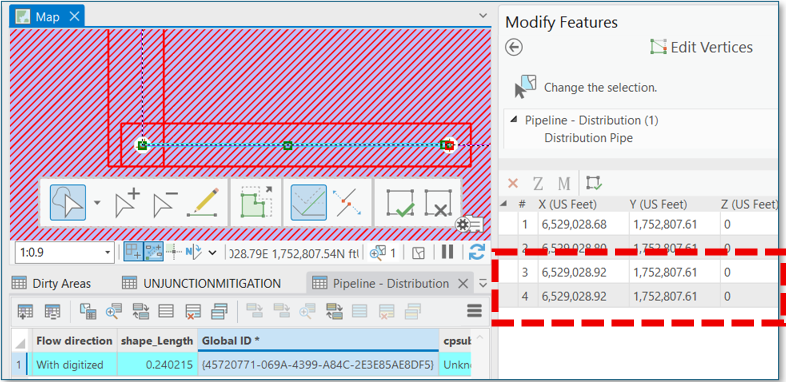Toggle M values for vertices
Screen dimensions: 786x382
click(564, 183)
